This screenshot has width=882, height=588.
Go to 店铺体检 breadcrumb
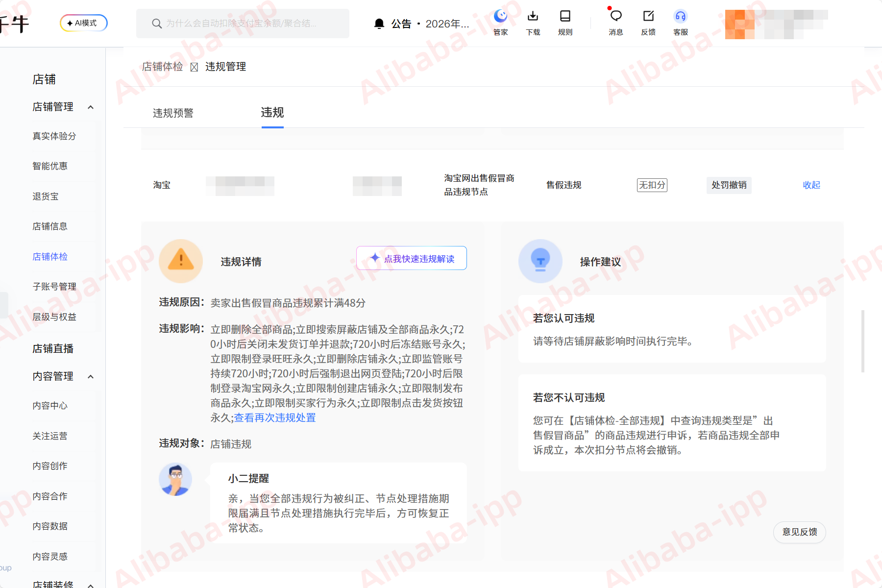coord(163,67)
